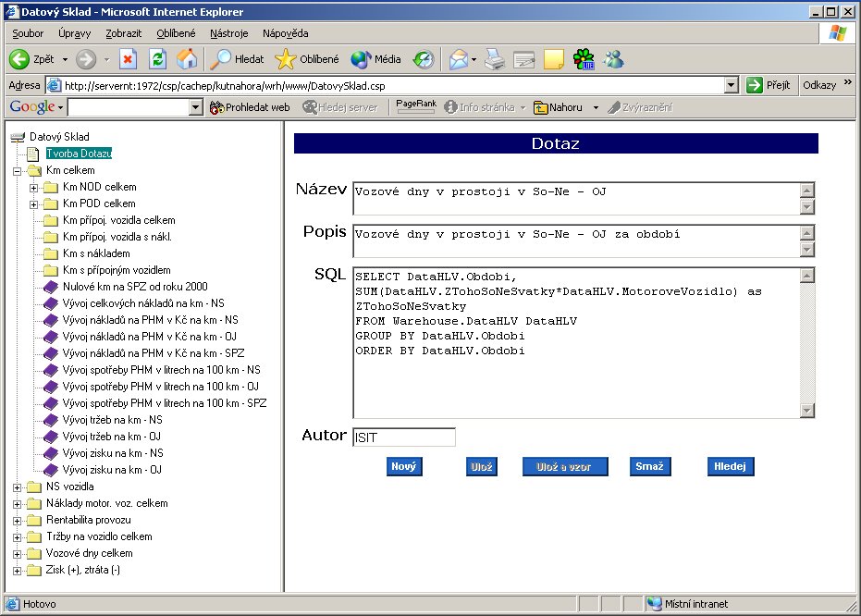This screenshot has height=616, width=861.
Task: Click the folder icon of Km s nákladem
Action: pyautogui.click(x=51, y=253)
